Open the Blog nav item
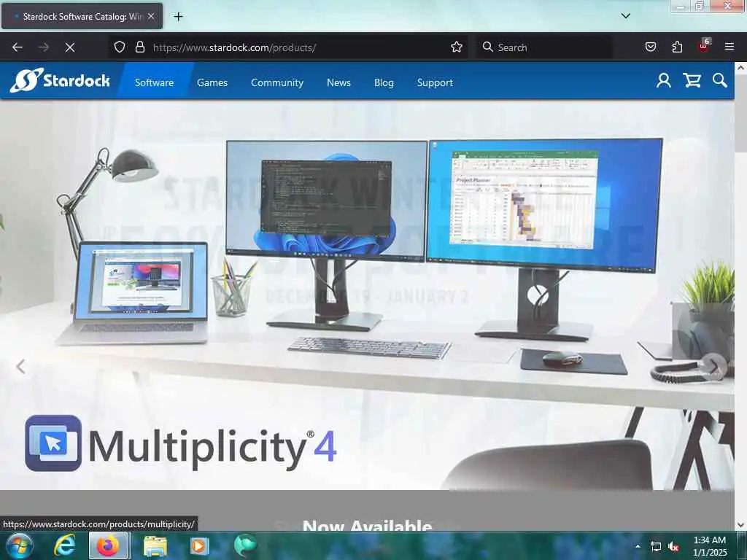Screen dimensions: 747x560 pos(384,82)
